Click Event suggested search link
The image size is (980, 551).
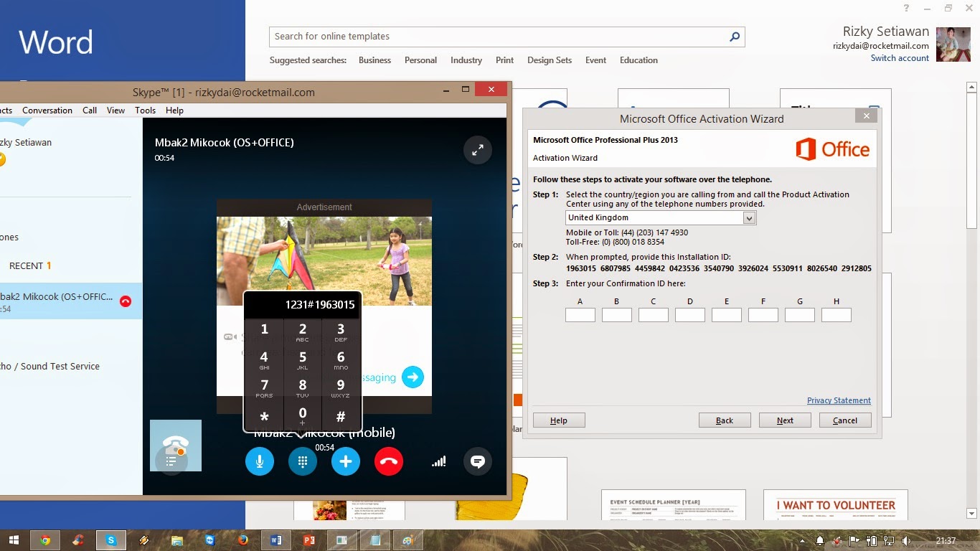click(x=595, y=60)
